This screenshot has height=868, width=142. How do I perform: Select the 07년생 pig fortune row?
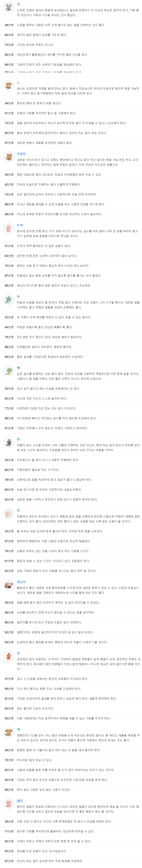tap(71, 861)
